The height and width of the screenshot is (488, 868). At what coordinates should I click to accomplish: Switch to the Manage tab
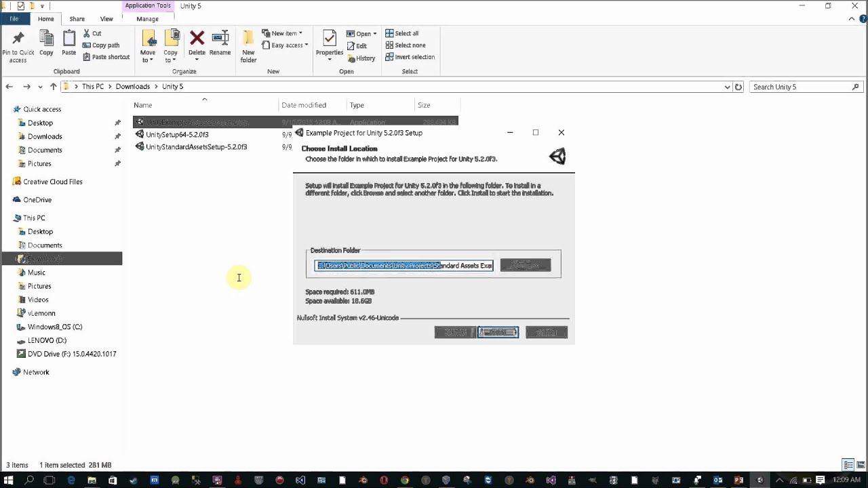coord(147,19)
